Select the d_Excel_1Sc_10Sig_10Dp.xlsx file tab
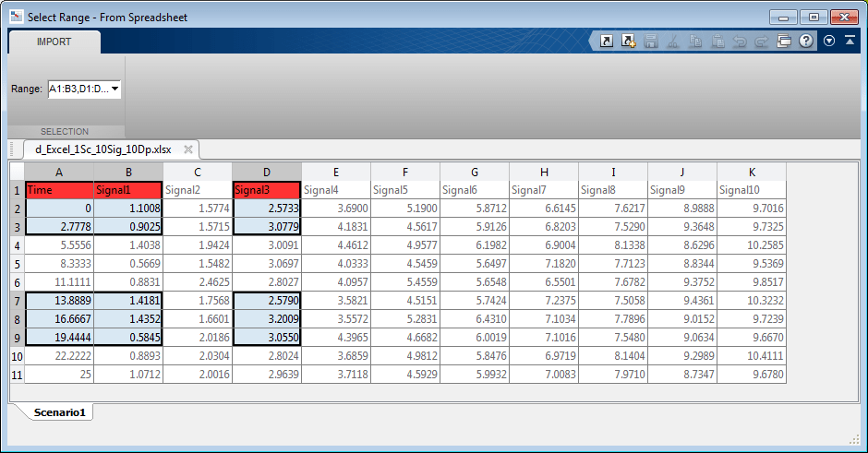 [103, 149]
